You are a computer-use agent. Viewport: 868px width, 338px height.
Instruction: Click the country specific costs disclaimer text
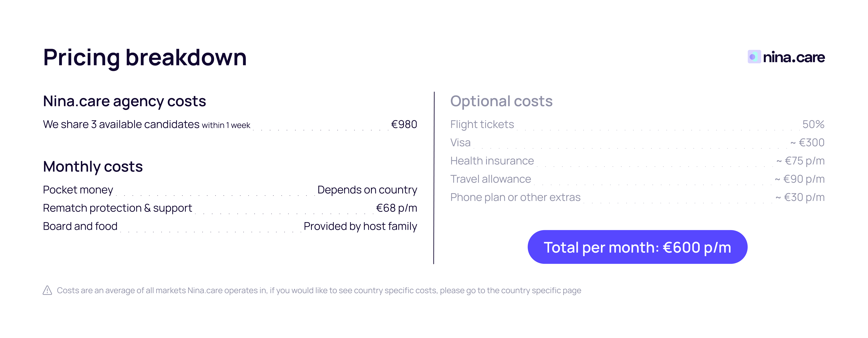319,290
